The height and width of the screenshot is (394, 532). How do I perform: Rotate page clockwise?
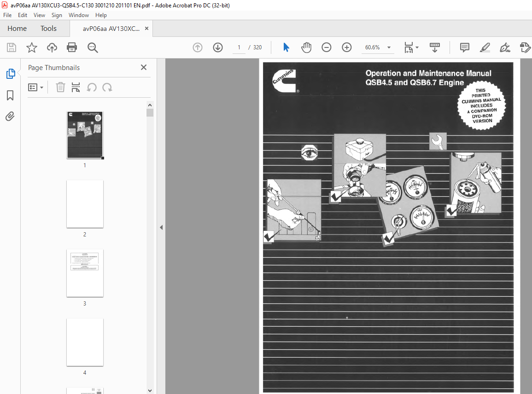[x=107, y=88]
